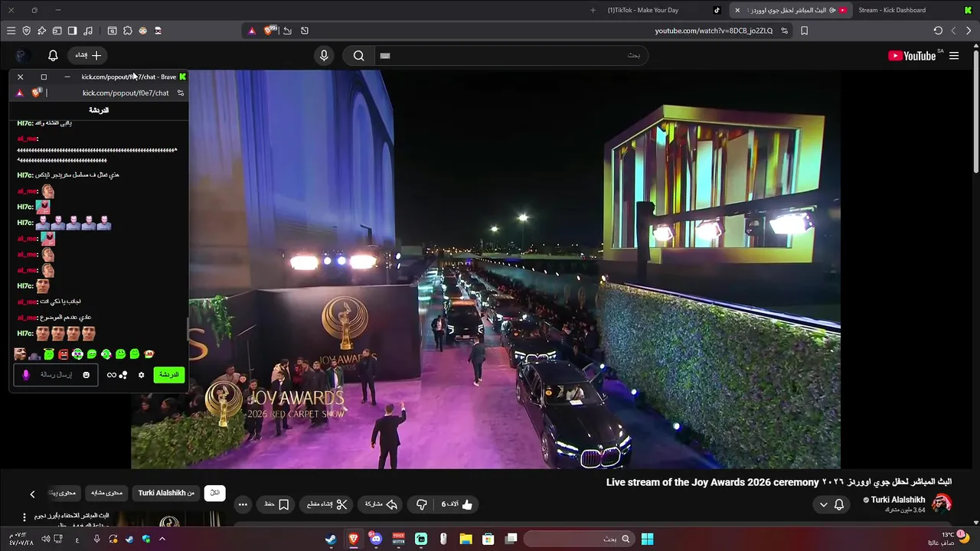Open site settings icon in Kick popout address bar
Image resolution: width=980 pixels, height=551 pixels.
(181, 93)
